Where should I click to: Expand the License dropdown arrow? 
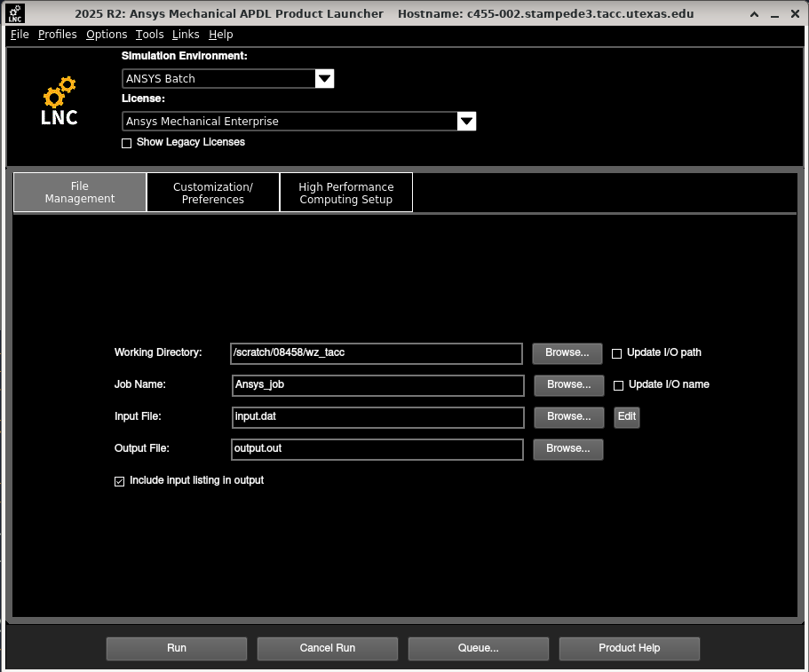tap(466, 122)
